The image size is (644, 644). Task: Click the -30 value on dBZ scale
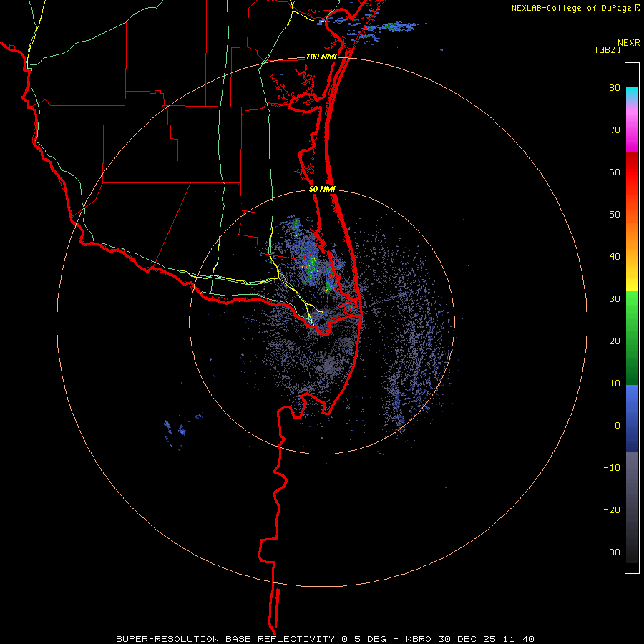(x=612, y=552)
